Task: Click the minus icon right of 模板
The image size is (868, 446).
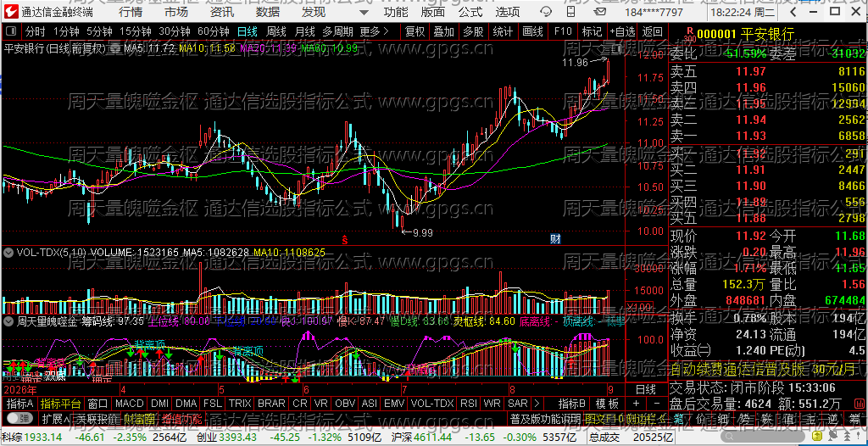Action: click(x=657, y=404)
